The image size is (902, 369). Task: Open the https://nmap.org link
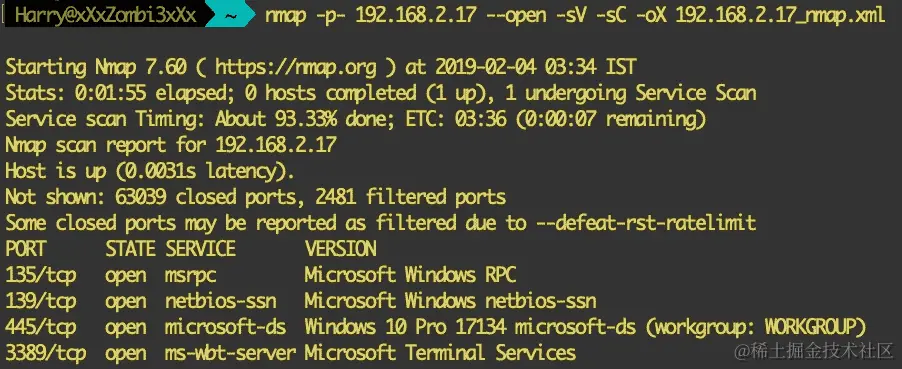(296, 67)
